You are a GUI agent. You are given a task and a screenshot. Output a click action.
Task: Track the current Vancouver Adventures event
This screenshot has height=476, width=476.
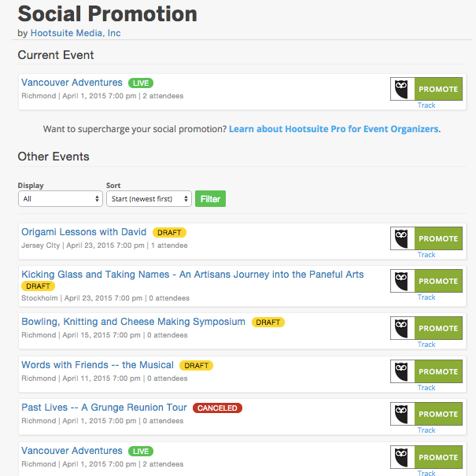click(426, 105)
